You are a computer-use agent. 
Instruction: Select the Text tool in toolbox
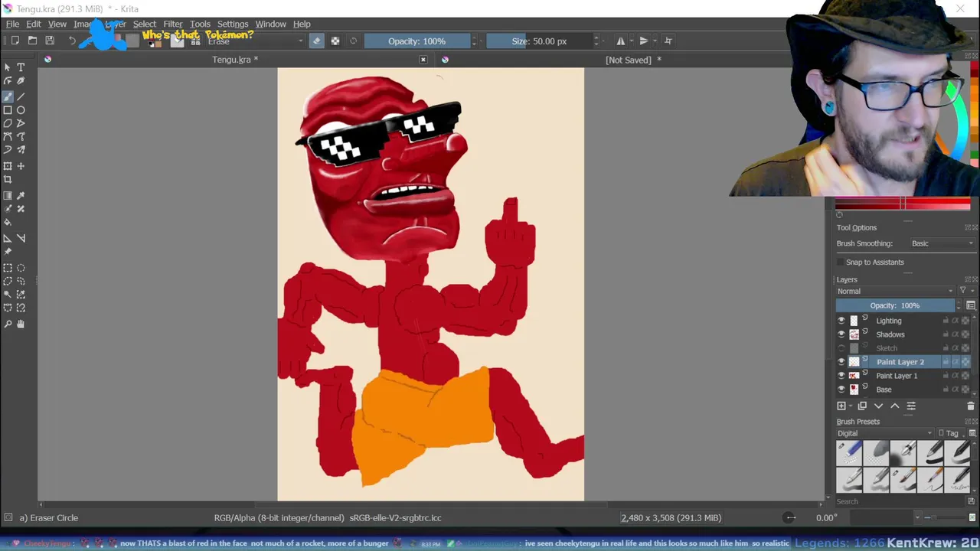21,67
